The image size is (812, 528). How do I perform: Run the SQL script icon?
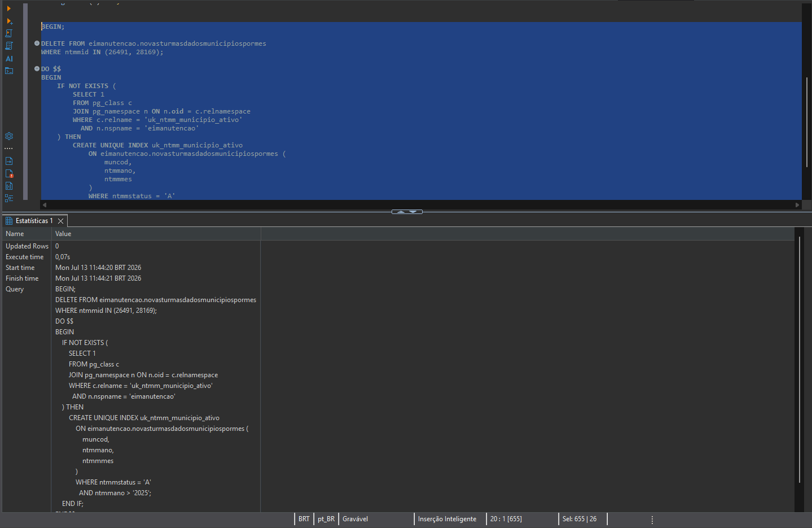point(8,33)
